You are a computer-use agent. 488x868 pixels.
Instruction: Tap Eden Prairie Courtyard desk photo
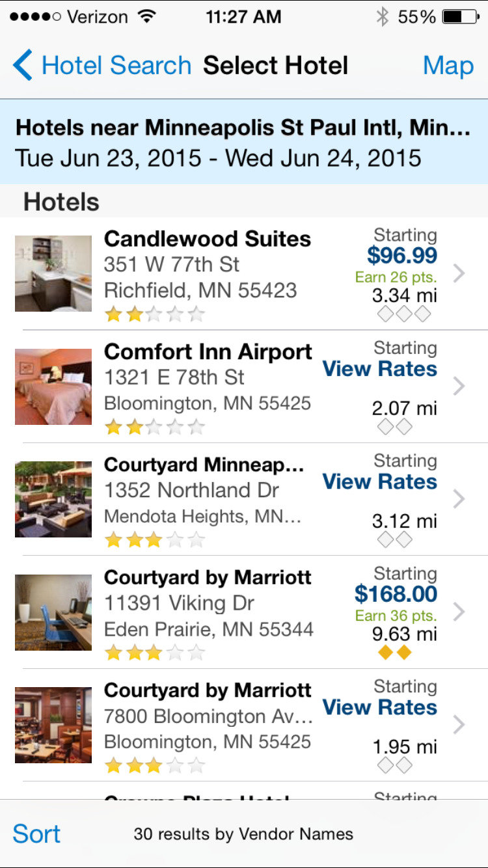53,612
